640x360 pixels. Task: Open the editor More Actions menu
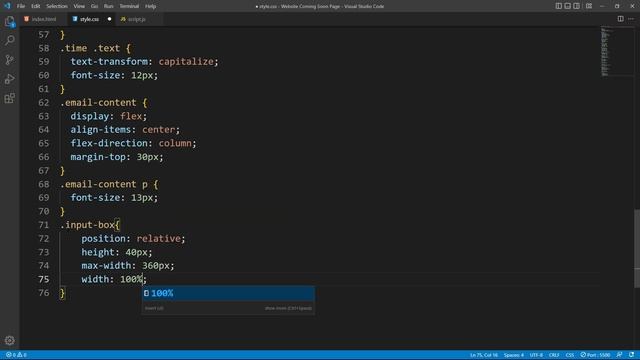pos(631,19)
